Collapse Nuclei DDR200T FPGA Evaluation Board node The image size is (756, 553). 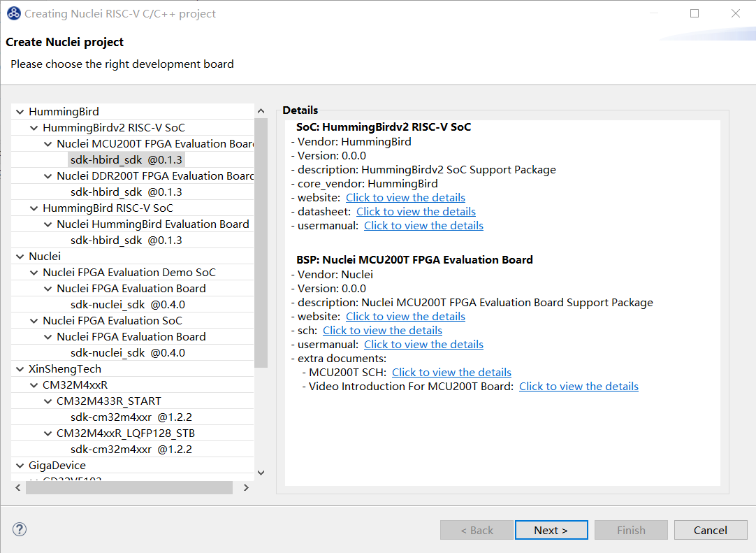[x=48, y=176]
